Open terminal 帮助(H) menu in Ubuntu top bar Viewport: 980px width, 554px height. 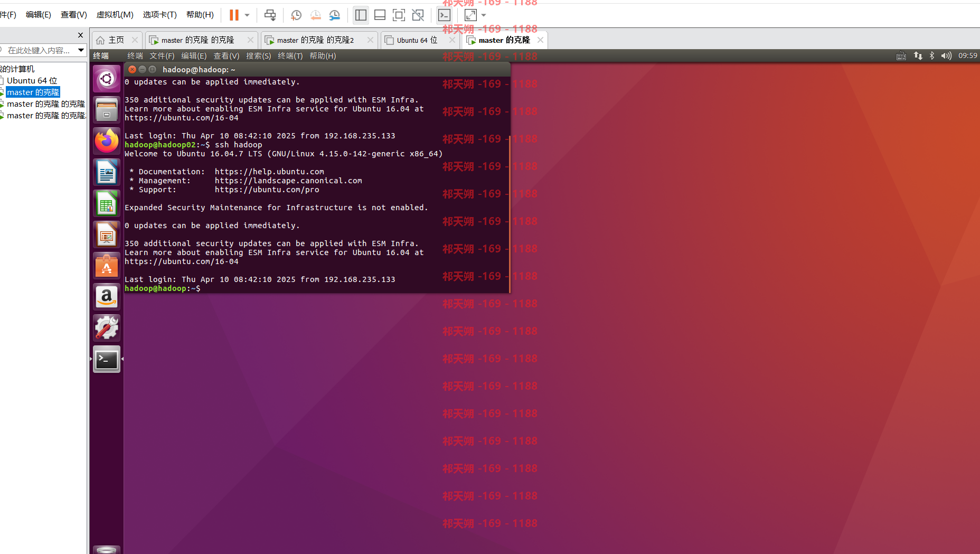pos(323,56)
